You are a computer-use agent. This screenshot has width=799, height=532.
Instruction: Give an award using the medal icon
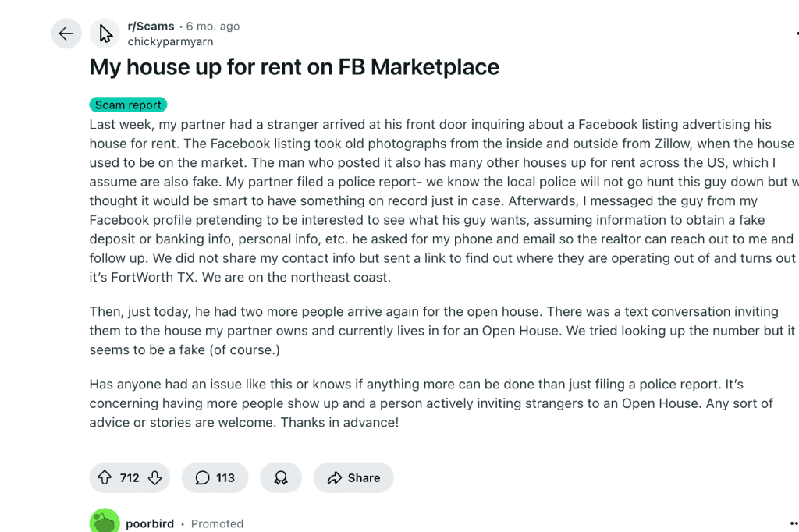pos(281,477)
